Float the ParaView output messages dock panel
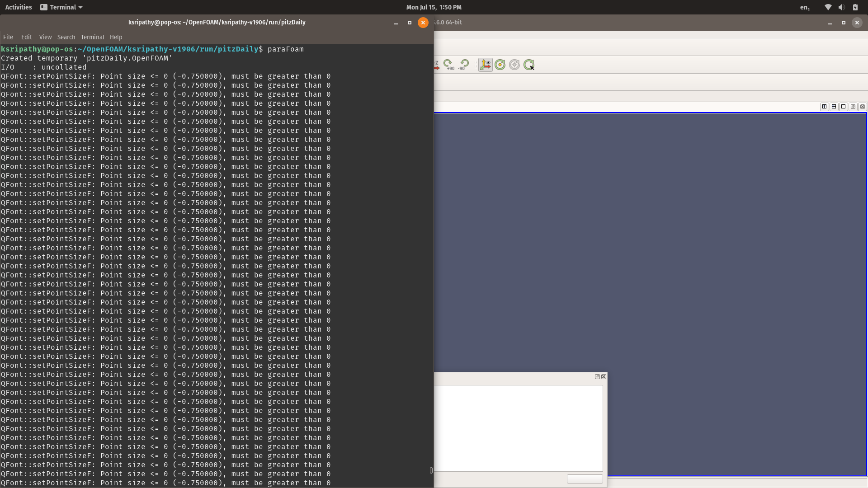The height and width of the screenshot is (488, 868). pos(597,376)
